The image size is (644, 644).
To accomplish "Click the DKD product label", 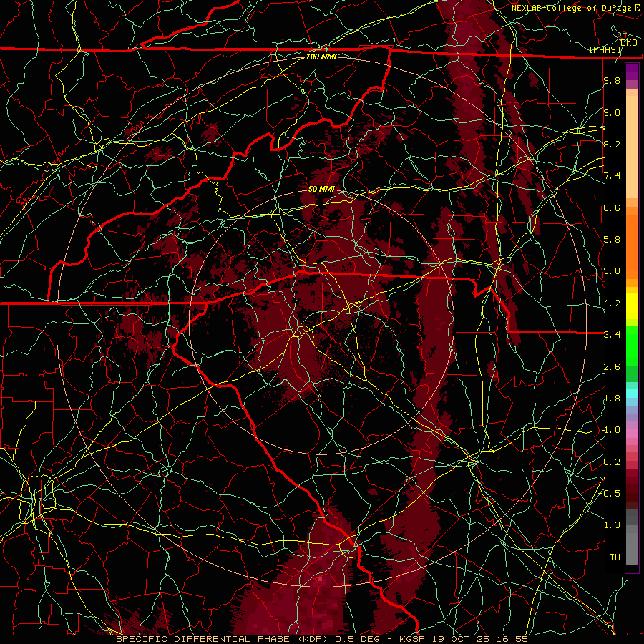I will tap(629, 43).
